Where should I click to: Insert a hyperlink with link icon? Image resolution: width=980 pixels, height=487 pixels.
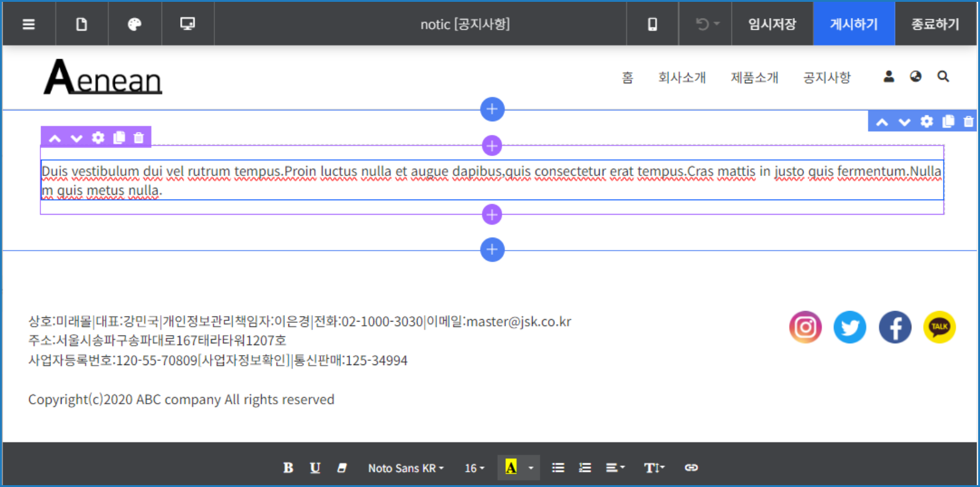click(691, 468)
